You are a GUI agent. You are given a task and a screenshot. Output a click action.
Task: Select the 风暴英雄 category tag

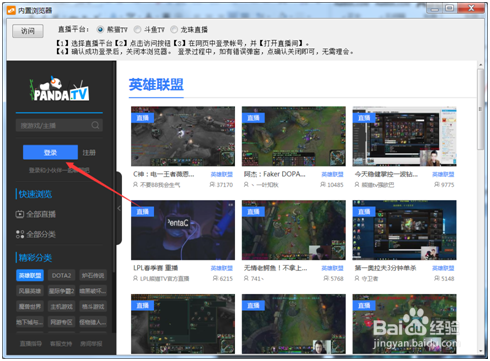pyautogui.click(x=30, y=291)
